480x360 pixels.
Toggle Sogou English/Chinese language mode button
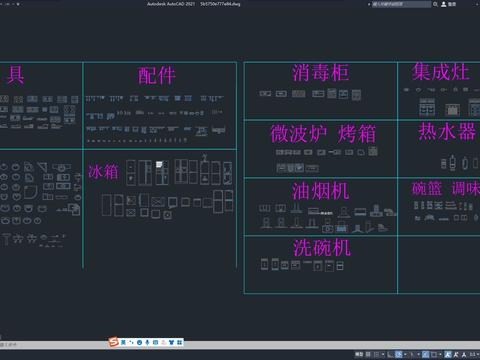click(123, 342)
